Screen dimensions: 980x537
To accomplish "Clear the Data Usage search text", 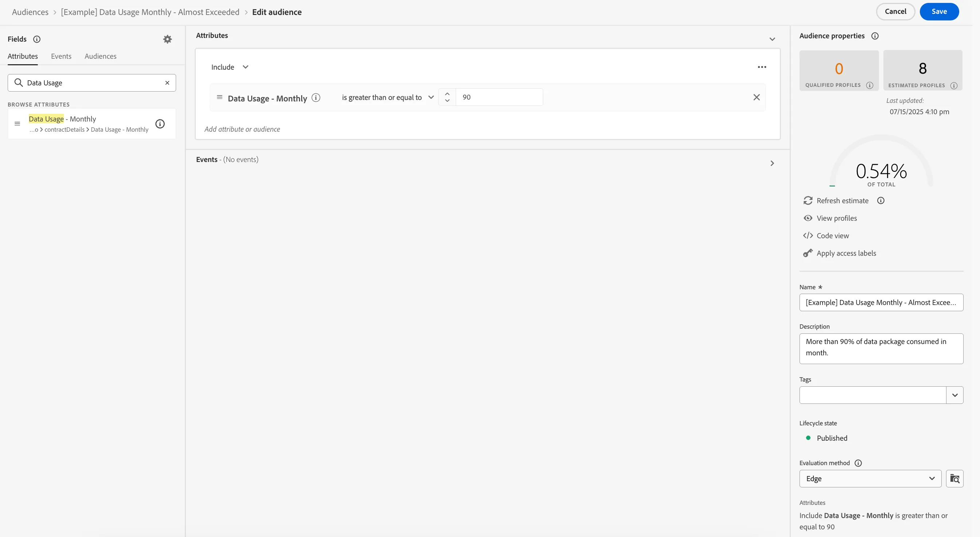I will (x=167, y=82).
